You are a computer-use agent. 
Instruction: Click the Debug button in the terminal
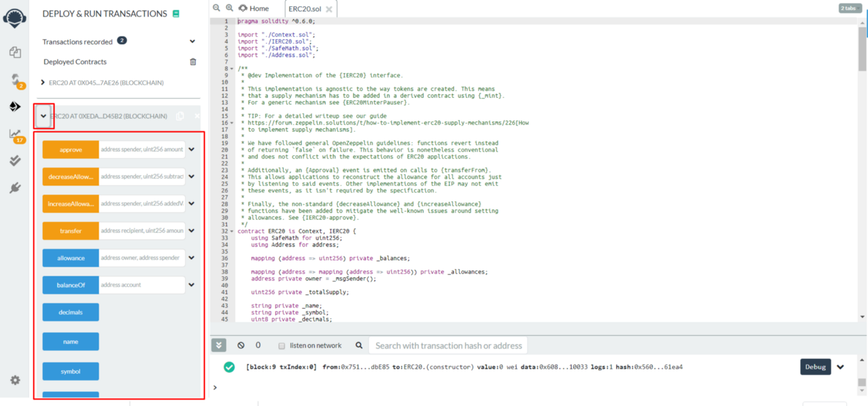point(815,367)
